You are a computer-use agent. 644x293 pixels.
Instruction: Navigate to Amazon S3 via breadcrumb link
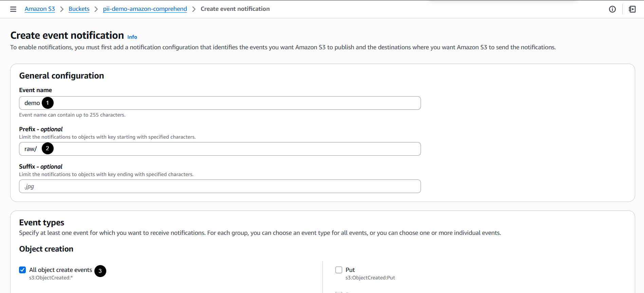(40, 9)
